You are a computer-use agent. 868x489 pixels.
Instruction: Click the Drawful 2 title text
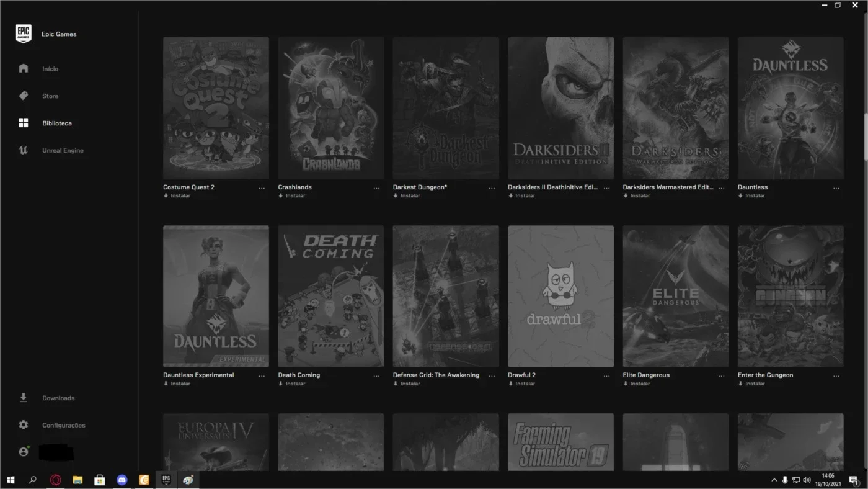click(521, 375)
